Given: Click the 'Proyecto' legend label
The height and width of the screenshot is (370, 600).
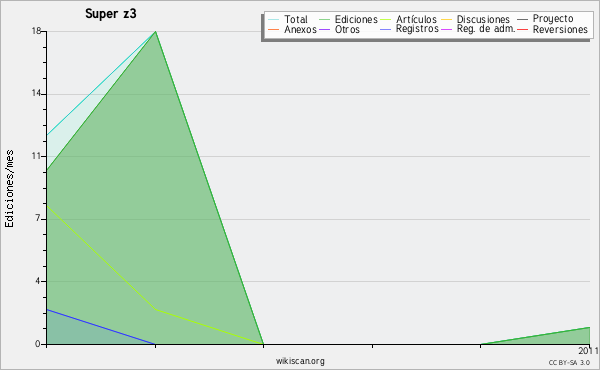Looking at the screenshot, I should 553,19.
